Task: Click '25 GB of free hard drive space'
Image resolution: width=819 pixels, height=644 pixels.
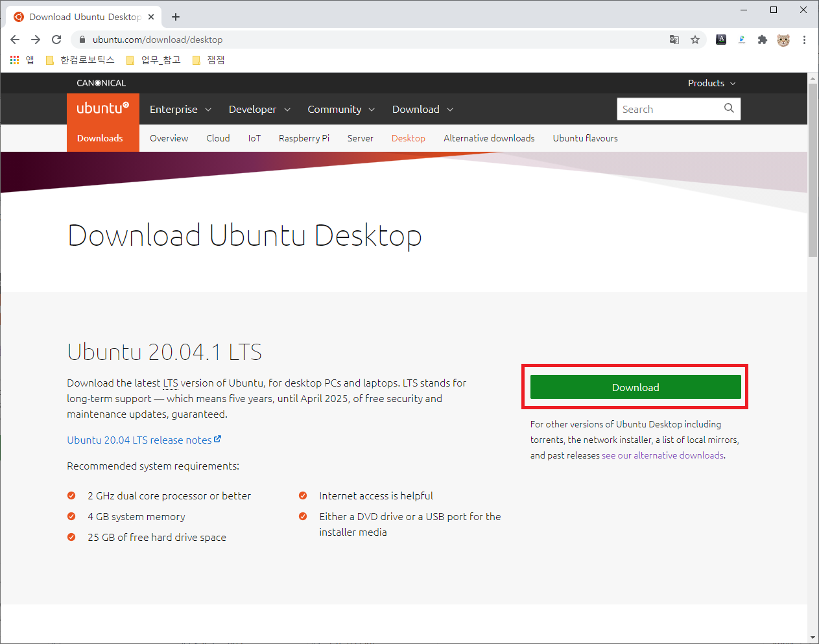Action: click(157, 537)
